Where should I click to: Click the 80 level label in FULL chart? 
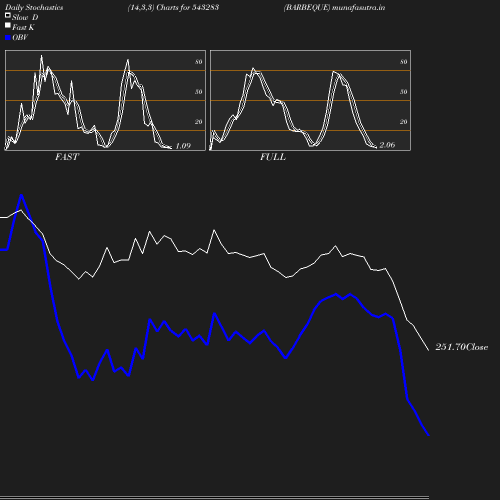(x=404, y=62)
